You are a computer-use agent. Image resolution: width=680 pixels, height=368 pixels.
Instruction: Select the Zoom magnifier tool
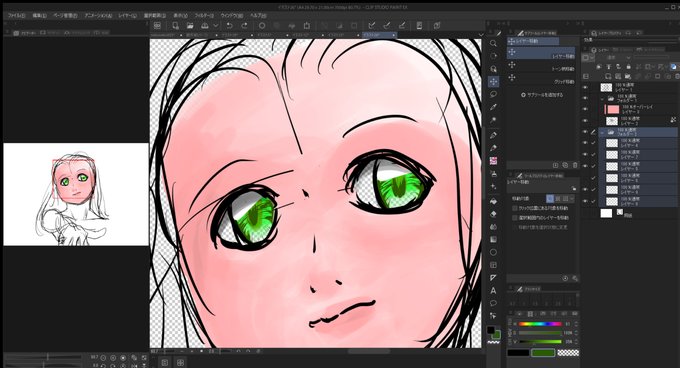(493, 43)
